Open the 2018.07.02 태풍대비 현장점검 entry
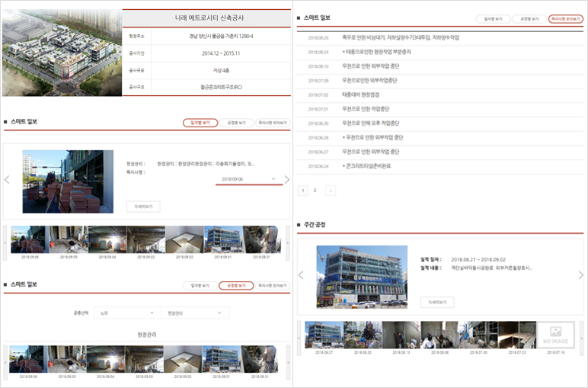Viewport: 588px width, 388px height. pos(440,95)
